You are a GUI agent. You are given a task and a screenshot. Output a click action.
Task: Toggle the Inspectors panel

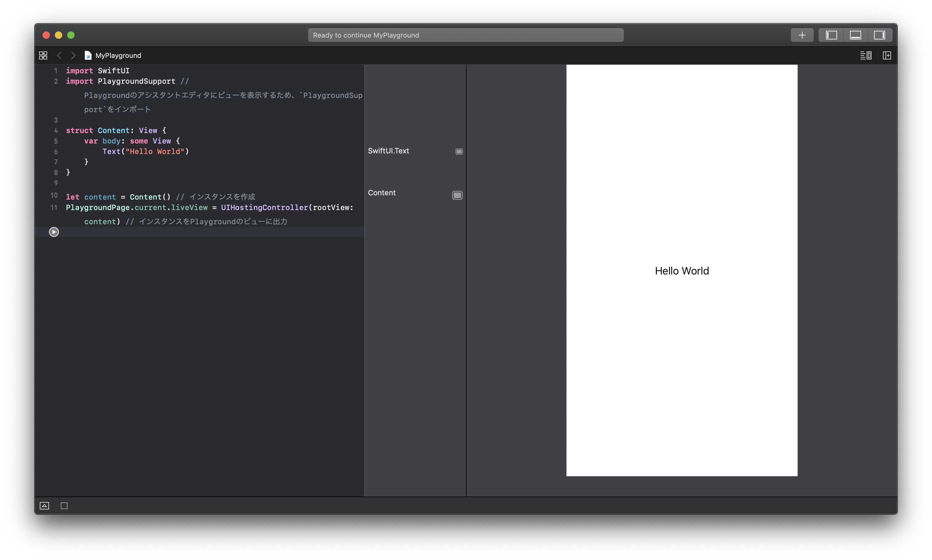coord(880,35)
